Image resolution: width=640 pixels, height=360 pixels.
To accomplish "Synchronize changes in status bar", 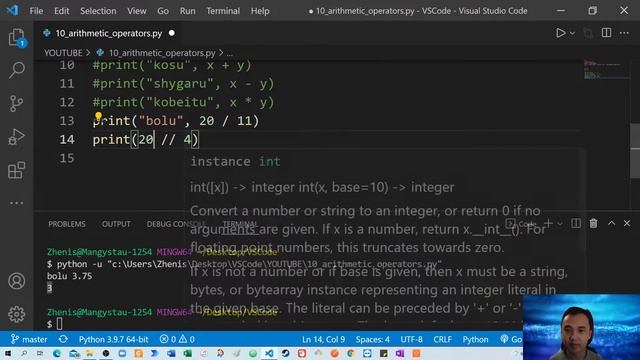I will pos(63,339).
